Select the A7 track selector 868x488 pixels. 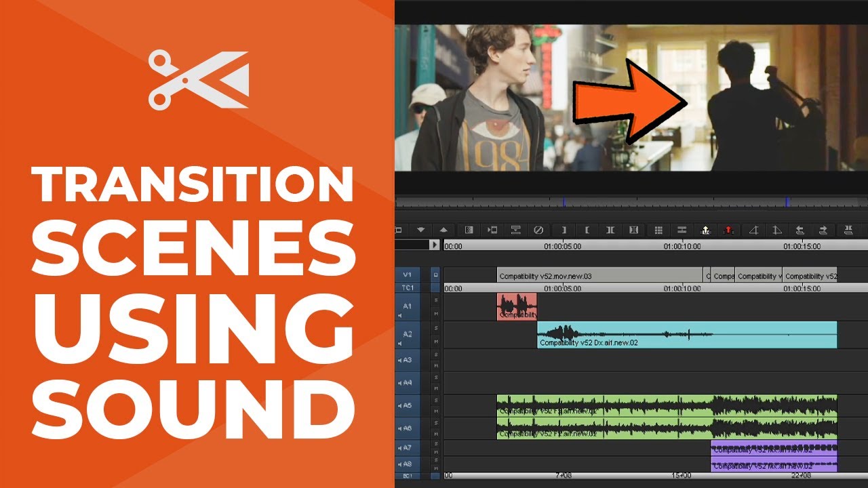pyautogui.click(x=407, y=447)
